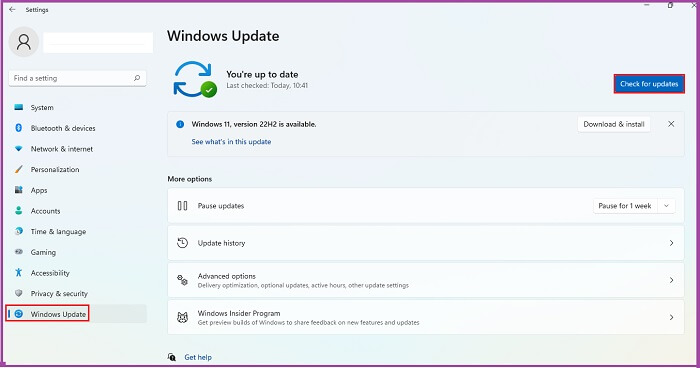Click the back arrow in Settings title bar
Screen dimensions: 700x368
(x=12, y=9)
